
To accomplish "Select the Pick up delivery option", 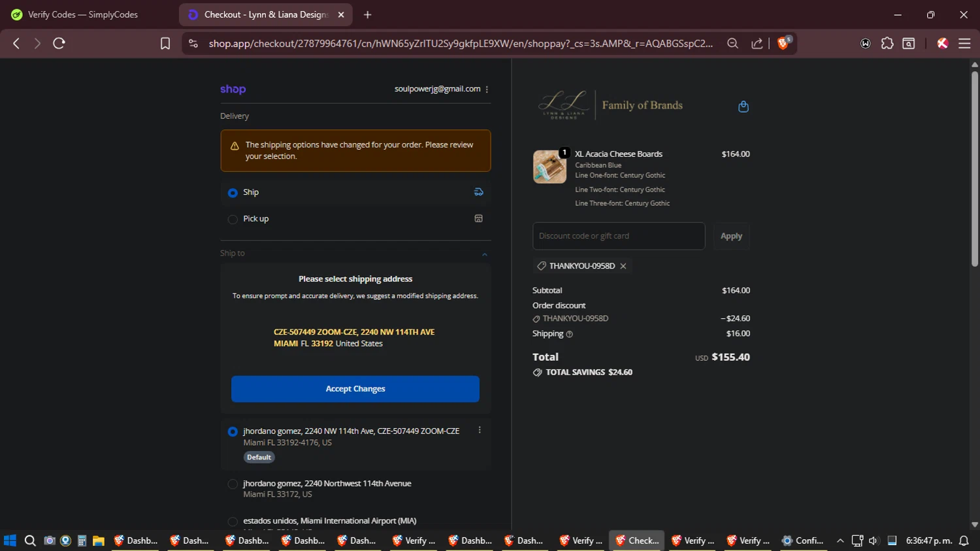I will pyautogui.click(x=233, y=220).
